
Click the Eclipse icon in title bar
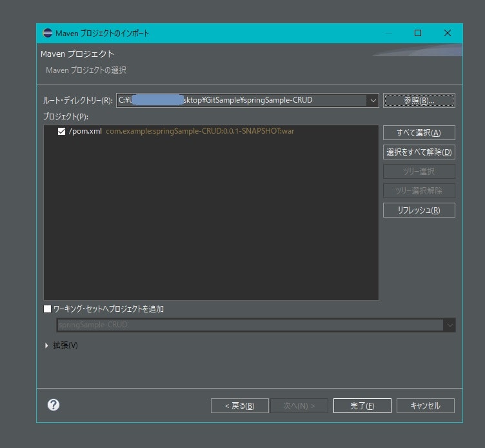coord(47,33)
